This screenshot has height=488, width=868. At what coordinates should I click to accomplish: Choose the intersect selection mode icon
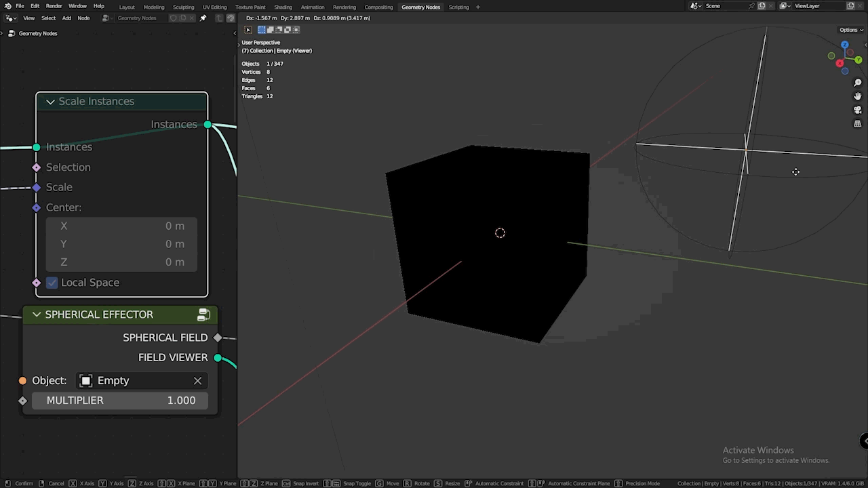click(x=296, y=30)
